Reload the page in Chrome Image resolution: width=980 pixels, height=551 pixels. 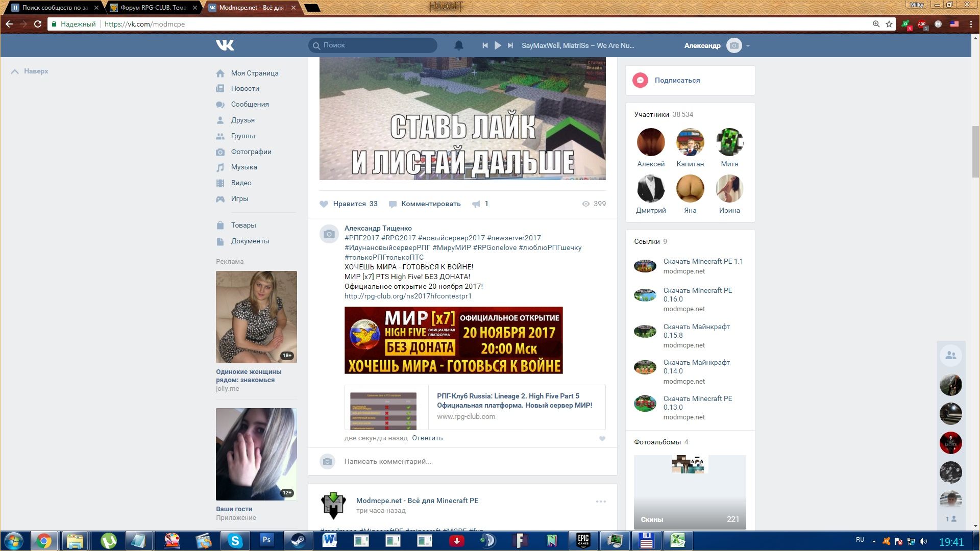point(38,24)
